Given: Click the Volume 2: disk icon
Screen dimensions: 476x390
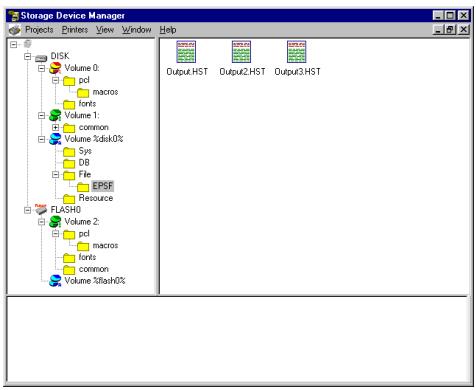Looking at the screenshot, I should [55, 222].
